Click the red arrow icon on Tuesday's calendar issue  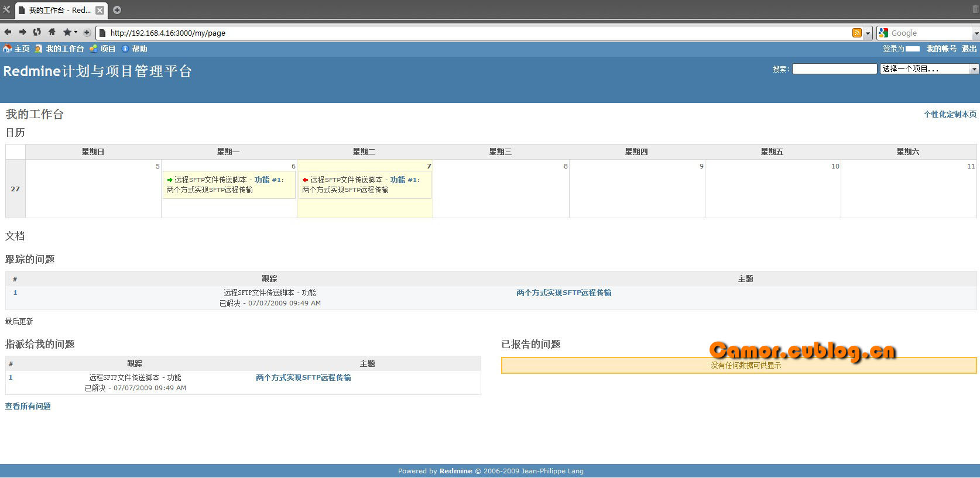pyautogui.click(x=306, y=180)
